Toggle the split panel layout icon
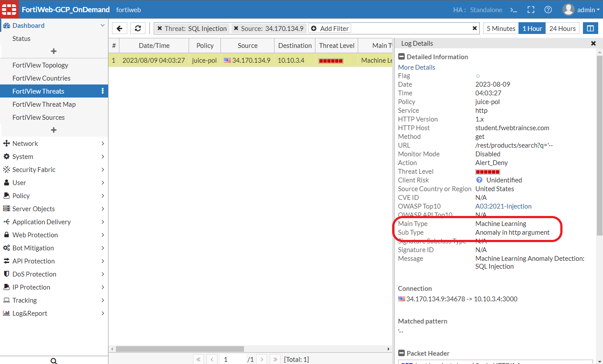The image size is (603, 364). pyautogui.click(x=590, y=28)
